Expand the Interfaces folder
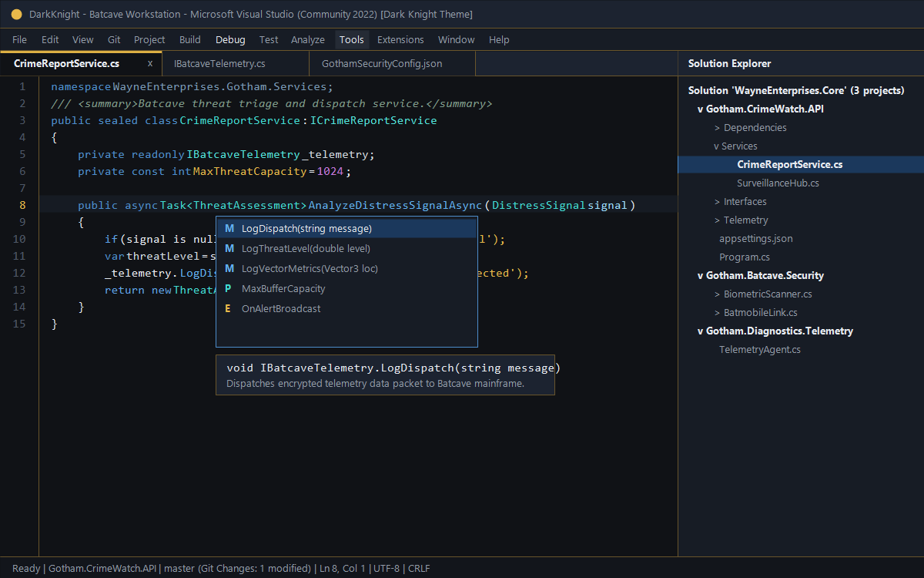 [717, 202]
